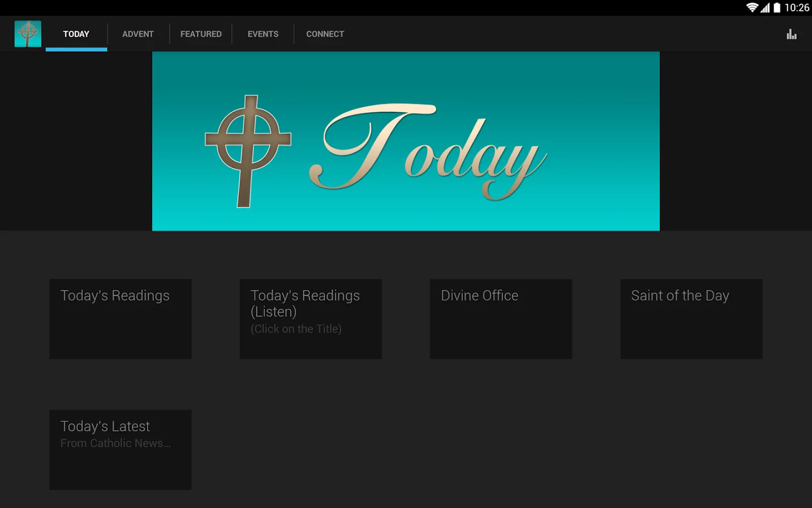Image resolution: width=812 pixels, height=508 pixels.
Task: Switch to the CONNECT tab
Action: [x=325, y=34]
